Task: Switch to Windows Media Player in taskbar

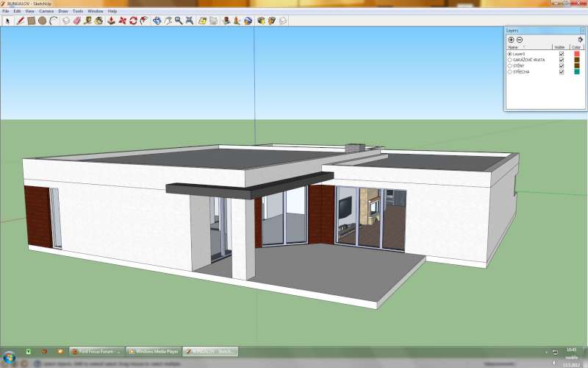Action: [x=154, y=352]
